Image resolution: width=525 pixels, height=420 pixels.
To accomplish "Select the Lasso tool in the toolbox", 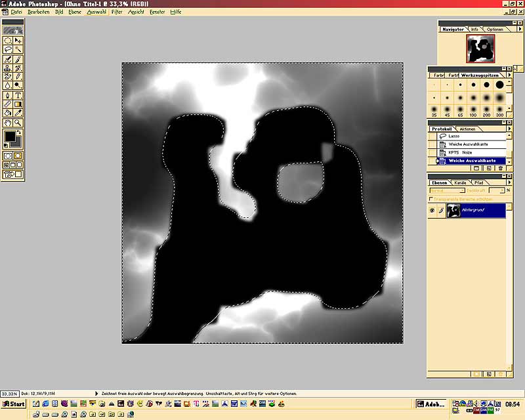I will (x=8, y=49).
